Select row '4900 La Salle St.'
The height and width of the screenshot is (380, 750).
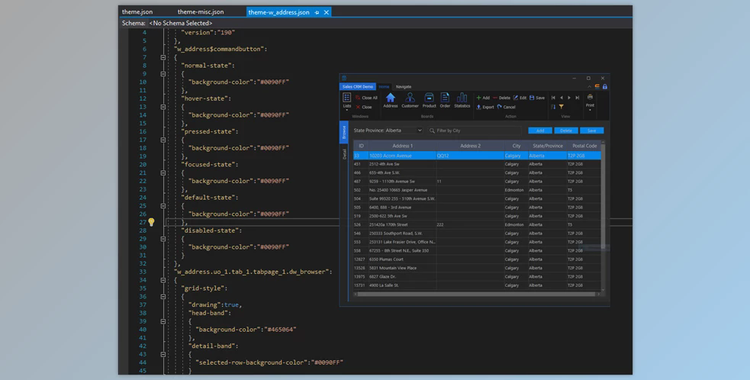[477, 285]
